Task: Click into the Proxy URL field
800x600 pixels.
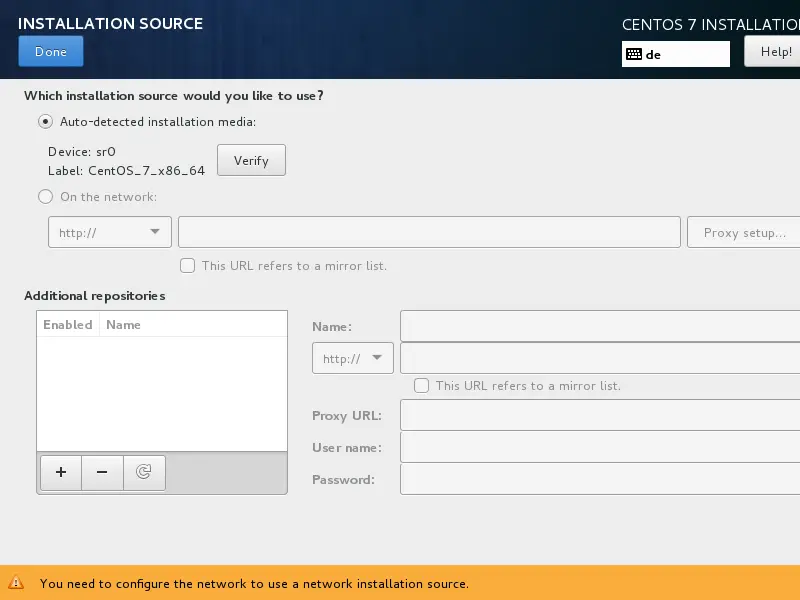Action: pos(600,416)
